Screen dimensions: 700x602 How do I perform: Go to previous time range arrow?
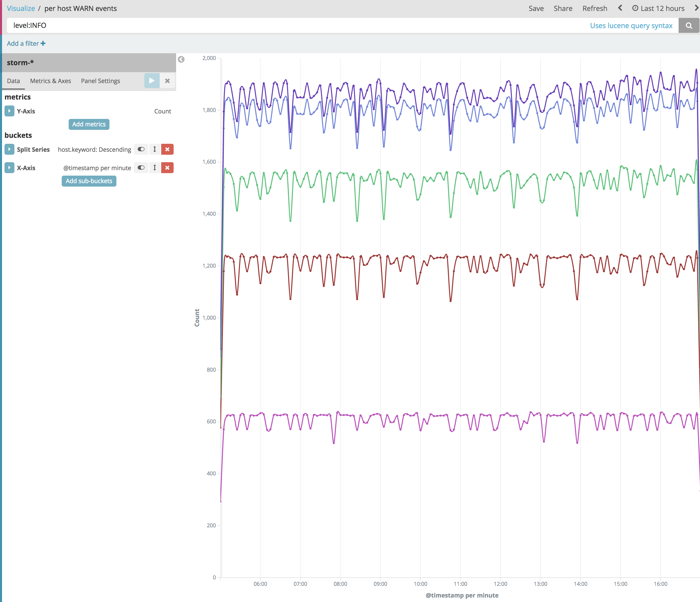620,8
